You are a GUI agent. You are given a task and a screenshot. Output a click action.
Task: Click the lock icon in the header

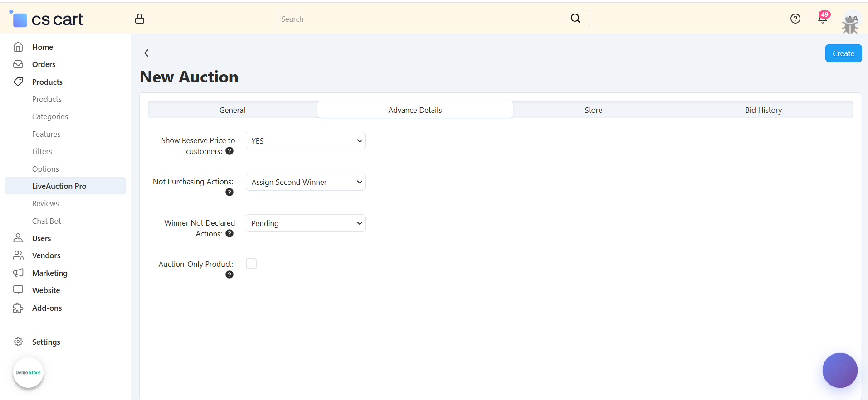140,19
